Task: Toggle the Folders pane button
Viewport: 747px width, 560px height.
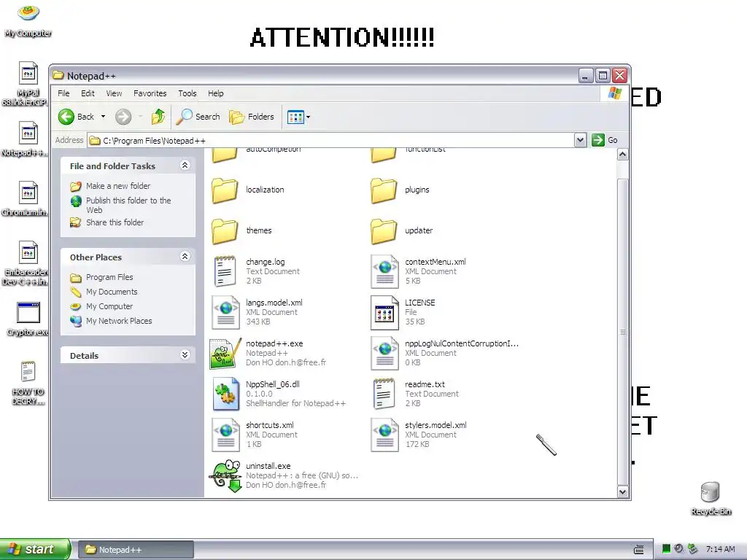Action: pyautogui.click(x=252, y=117)
